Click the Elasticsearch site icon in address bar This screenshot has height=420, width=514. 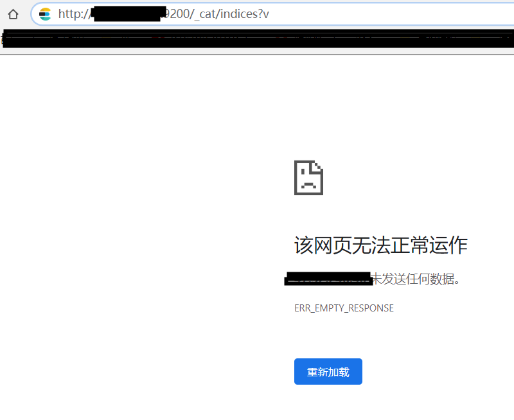[x=45, y=14]
